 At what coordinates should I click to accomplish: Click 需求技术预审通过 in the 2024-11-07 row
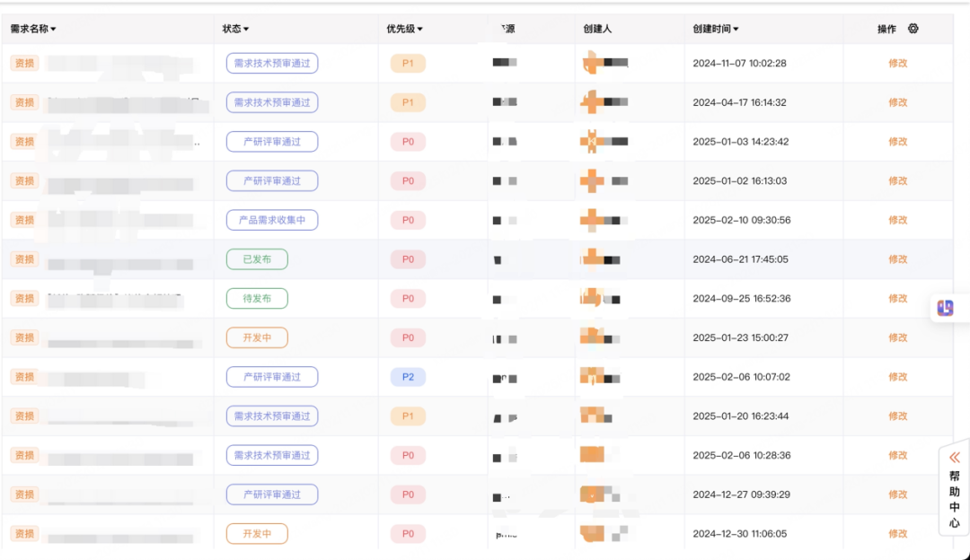coord(272,63)
